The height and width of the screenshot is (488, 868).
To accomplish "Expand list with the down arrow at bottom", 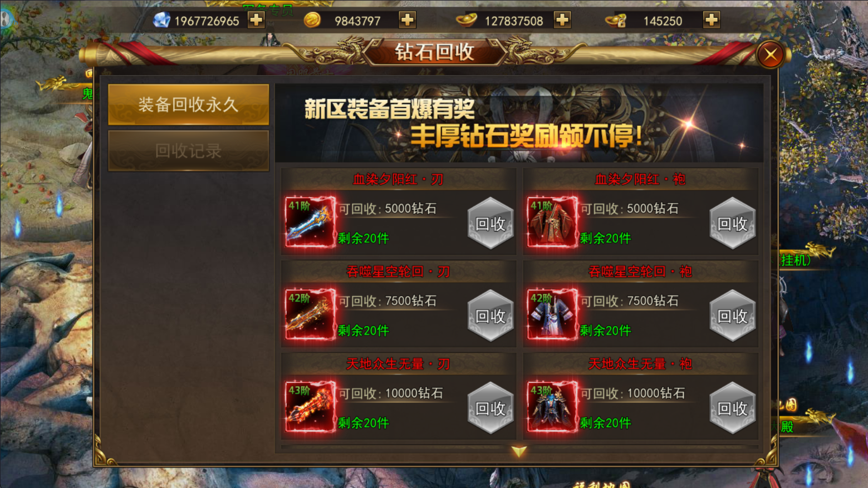I will pyautogui.click(x=519, y=451).
